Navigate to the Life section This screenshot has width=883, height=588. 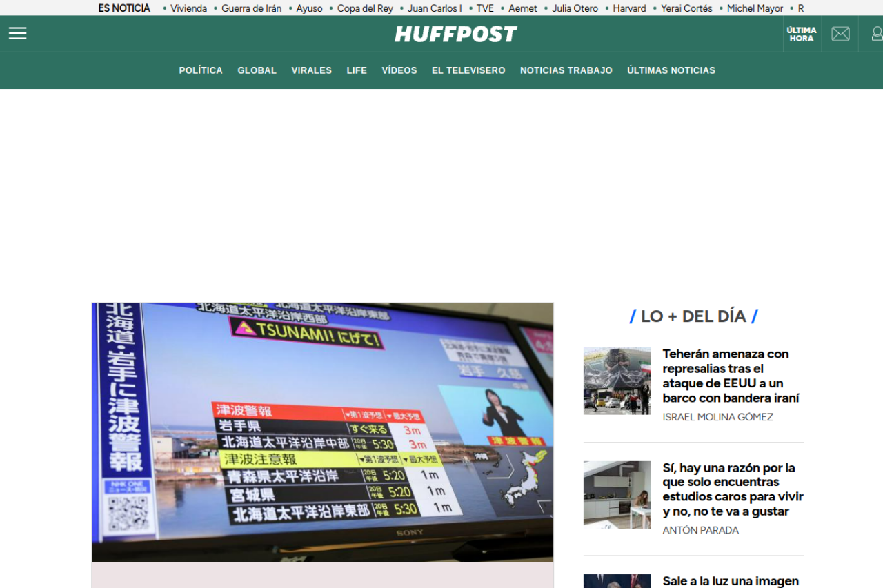click(357, 70)
